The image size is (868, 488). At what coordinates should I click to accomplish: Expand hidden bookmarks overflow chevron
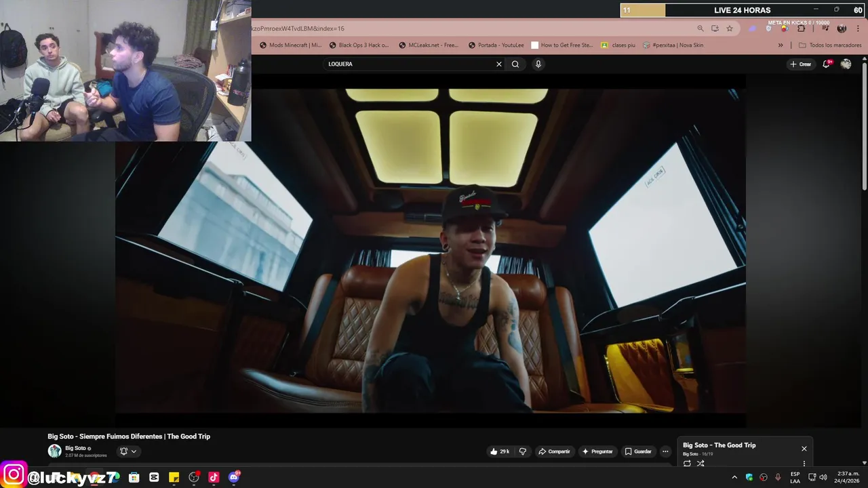781,45
